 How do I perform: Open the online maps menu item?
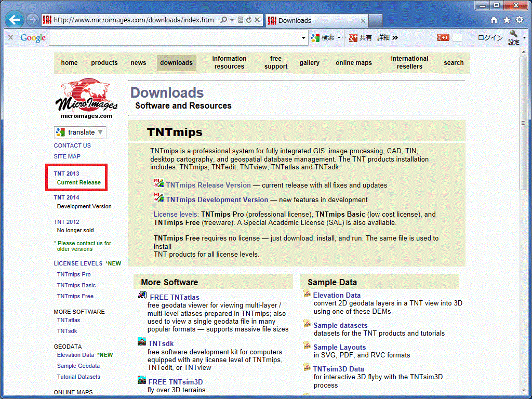tap(353, 63)
